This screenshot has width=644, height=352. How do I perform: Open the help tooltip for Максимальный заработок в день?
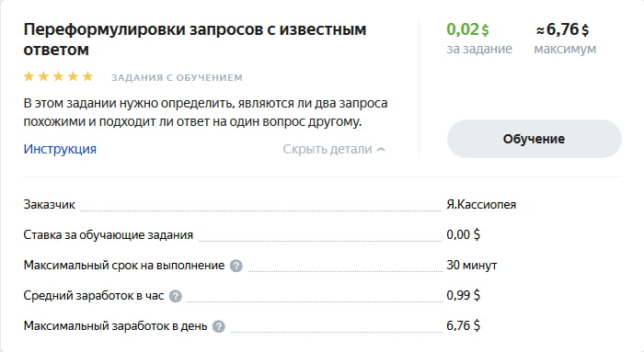coord(219,326)
